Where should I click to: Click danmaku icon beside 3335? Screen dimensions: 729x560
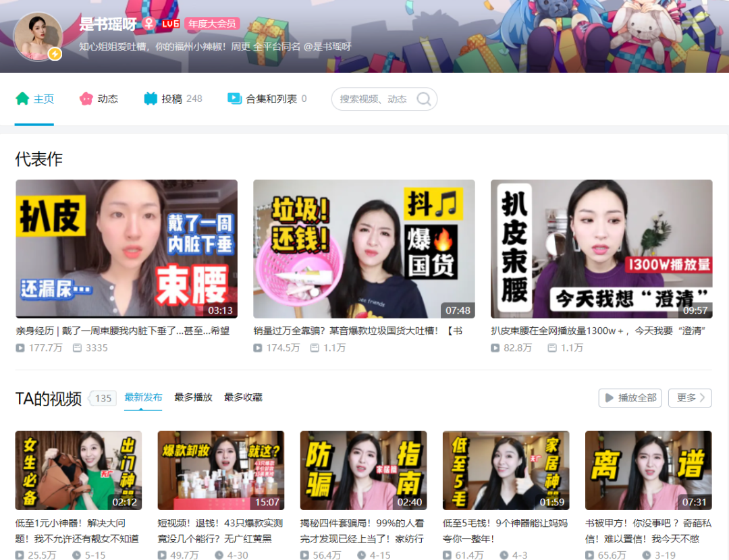point(77,347)
